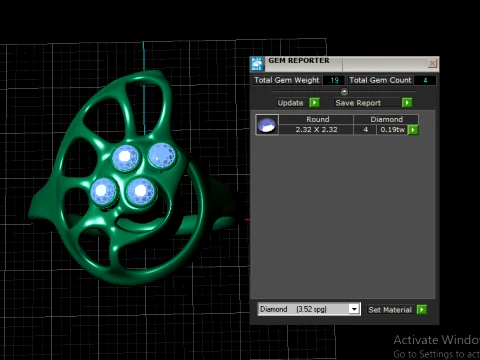This screenshot has height=360, width=480.
Task: Click the green arrow beside 0.19tw
Action: click(x=413, y=130)
